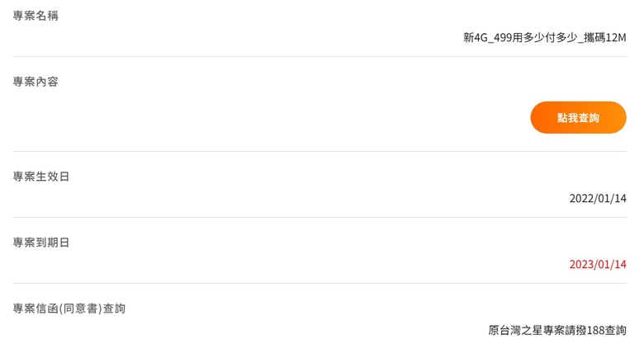644x344 pixels.
Task: Click the 攜碼12M part of the plan name
Action: click(x=604, y=38)
